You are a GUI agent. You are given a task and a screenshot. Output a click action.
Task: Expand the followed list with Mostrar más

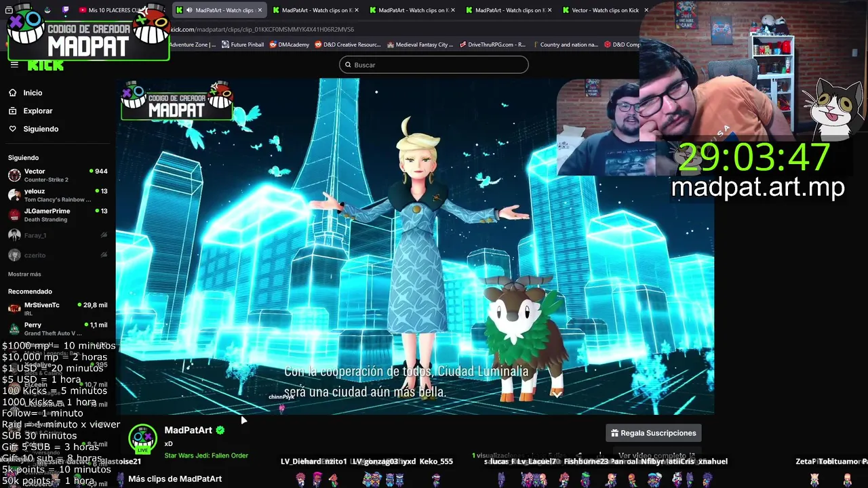click(x=24, y=274)
